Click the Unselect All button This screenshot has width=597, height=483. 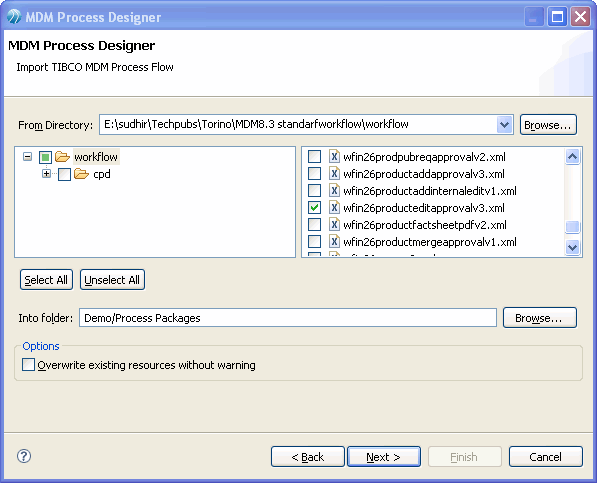tap(112, 280)
